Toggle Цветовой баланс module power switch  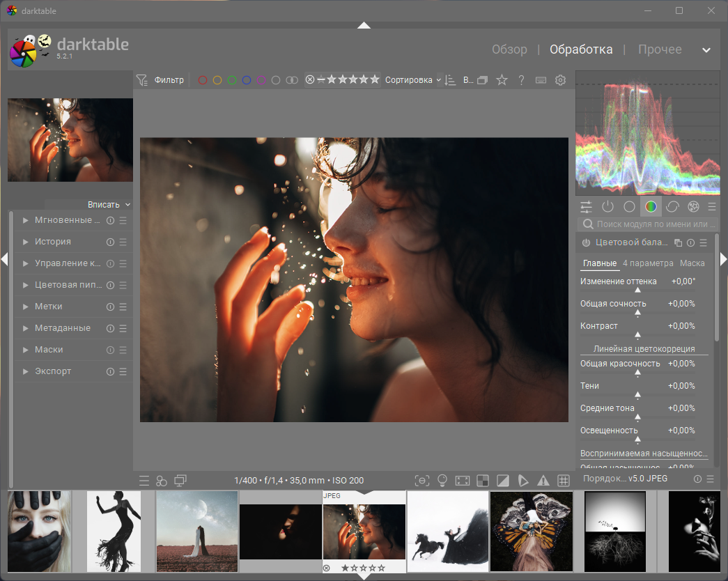[x=586, y=242]
